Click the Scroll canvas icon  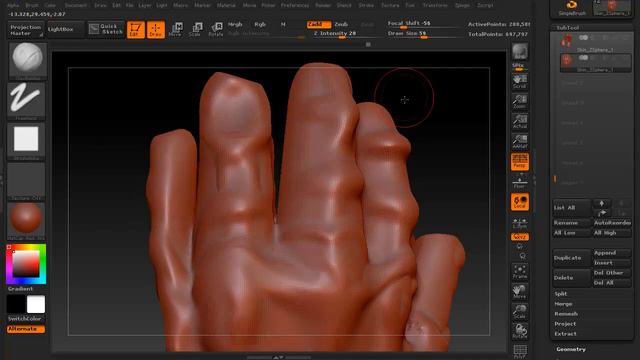pyautogui.click(x=520, y=82)
